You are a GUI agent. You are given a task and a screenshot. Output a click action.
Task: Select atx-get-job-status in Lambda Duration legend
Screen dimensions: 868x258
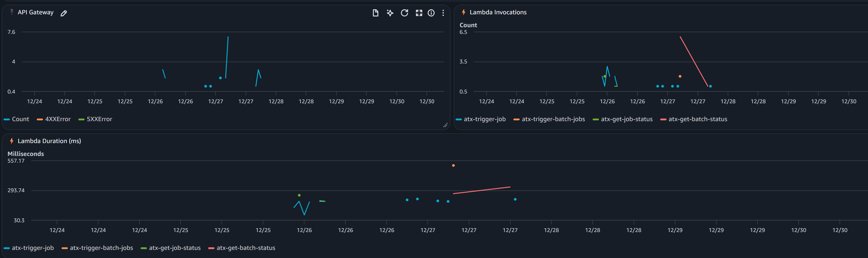click(174, 248)
